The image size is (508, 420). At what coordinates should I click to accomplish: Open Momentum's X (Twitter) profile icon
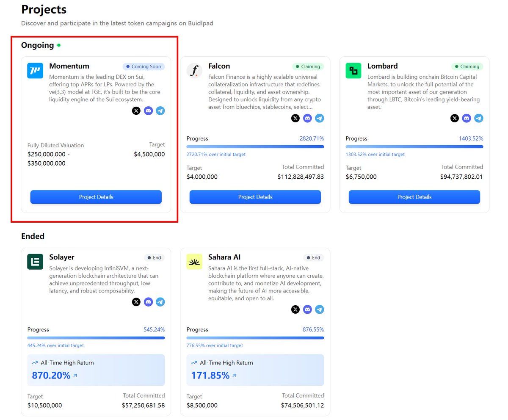click(x=136, y=111)
